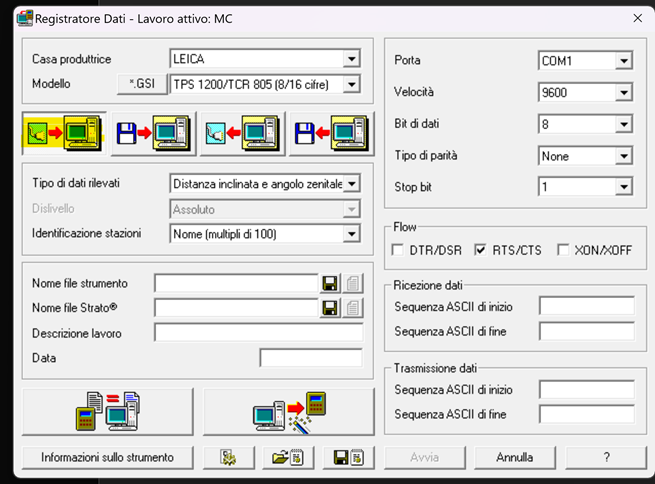This screenshot has width=655, height=484.
Task: Uncheck the RTS/CTS flow checkbox
Action: coord(481,250)
